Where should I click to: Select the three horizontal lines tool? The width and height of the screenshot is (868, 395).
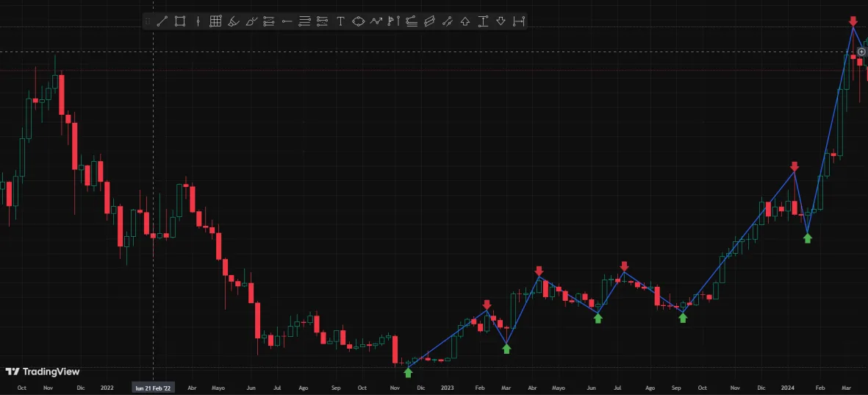click(x=304, y=21)
